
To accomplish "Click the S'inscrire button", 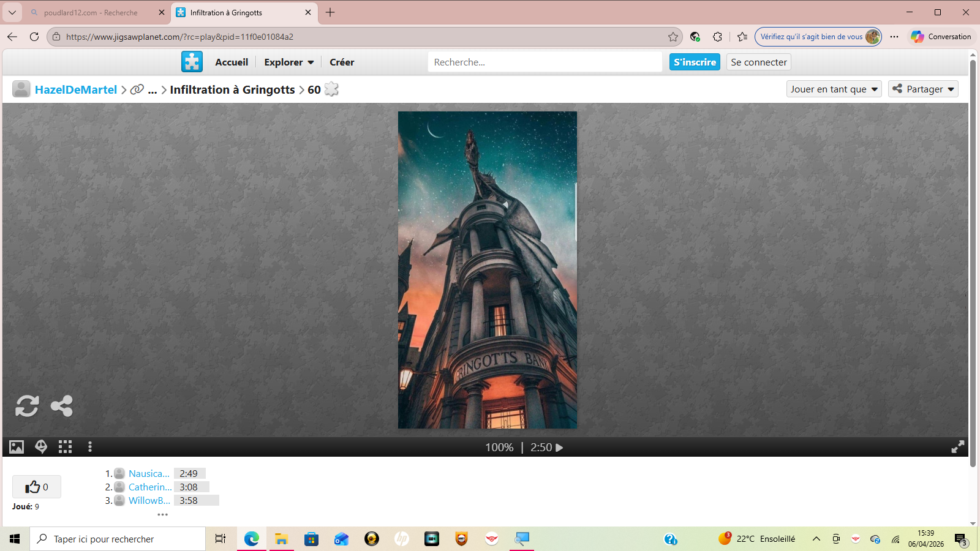I will tap(695, 62).
